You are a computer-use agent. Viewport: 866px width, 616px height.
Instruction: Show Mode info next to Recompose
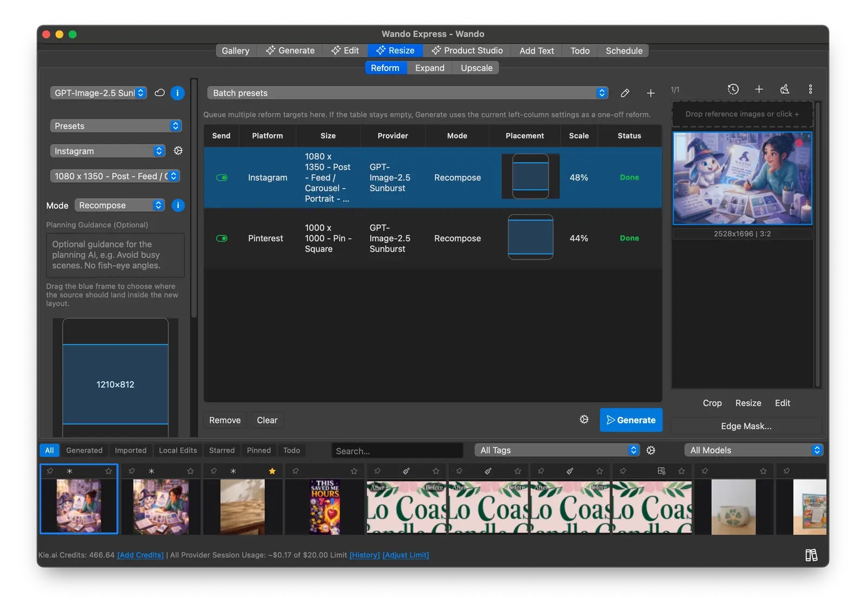point(178,205)
